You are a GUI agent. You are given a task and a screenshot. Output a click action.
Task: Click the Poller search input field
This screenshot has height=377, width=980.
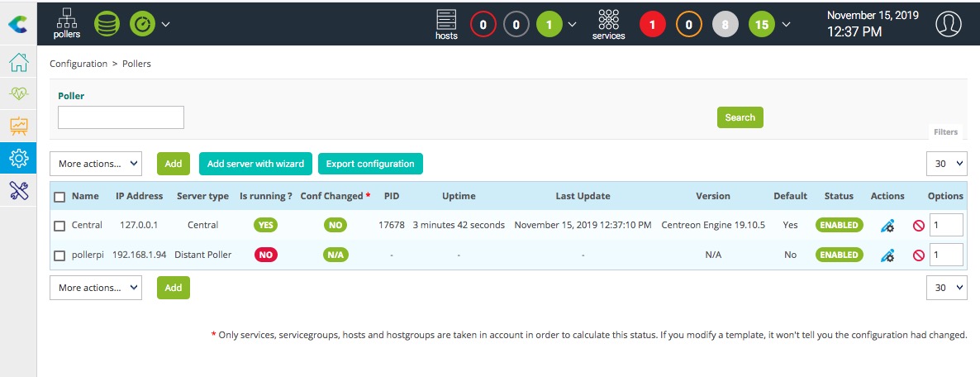pyautogui.click(x=121, y=117)
